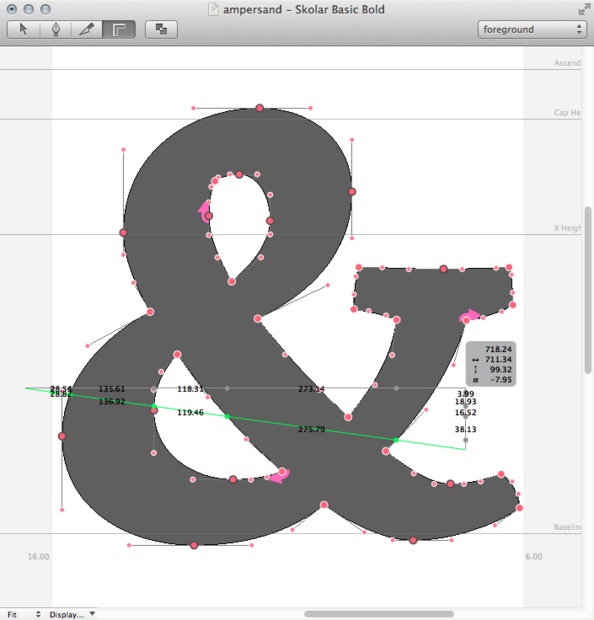Click the document proxy icon in title

click(213, 9)
